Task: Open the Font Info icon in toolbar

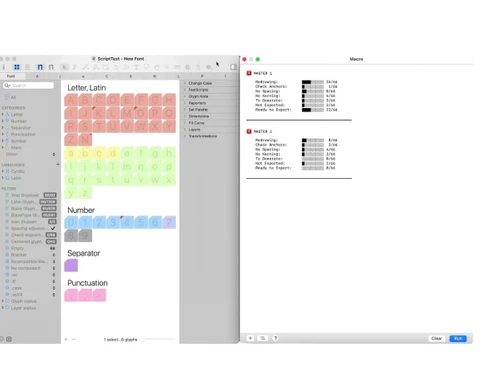Action: click(4, 67)
